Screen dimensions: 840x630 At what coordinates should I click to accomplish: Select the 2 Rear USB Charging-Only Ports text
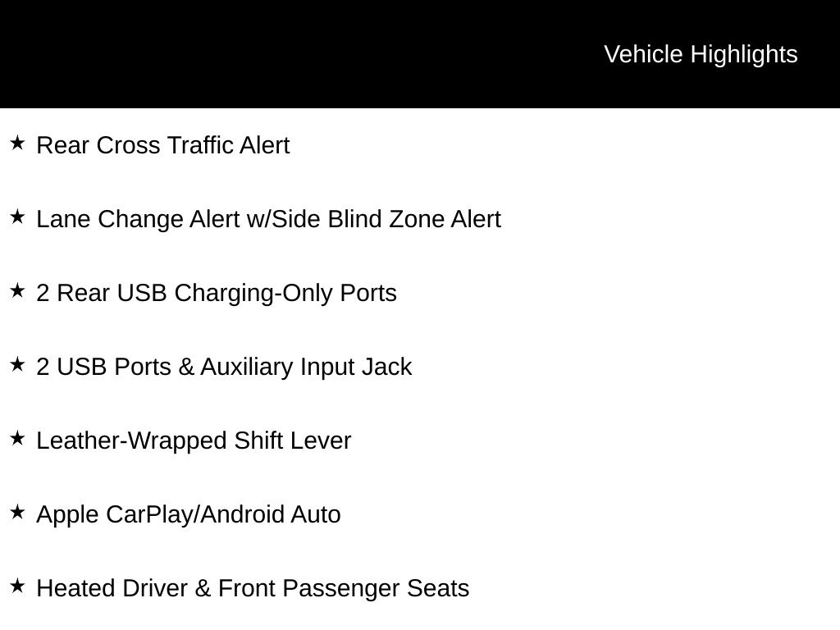(217, 293)
